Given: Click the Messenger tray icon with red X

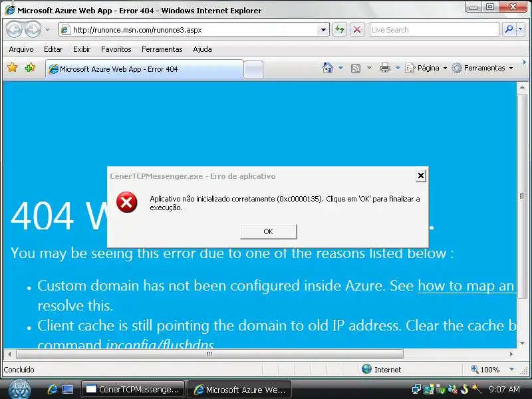Looking at the screenshot, I should click(x=453, y=389).
